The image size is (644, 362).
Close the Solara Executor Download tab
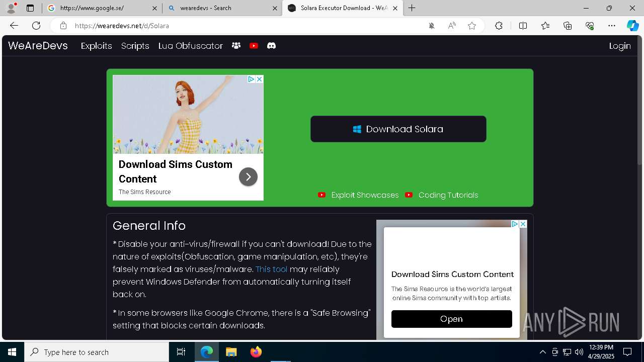[x=395, y=8]
